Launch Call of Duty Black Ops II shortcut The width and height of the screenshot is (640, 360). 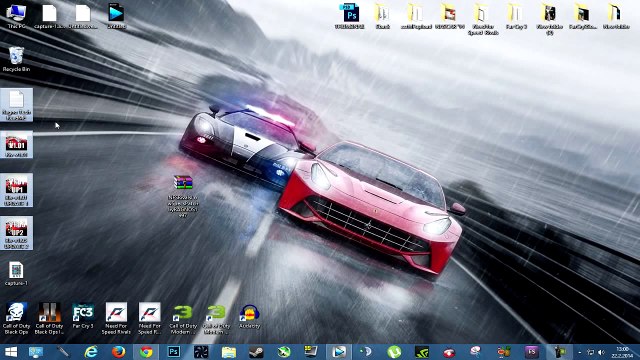point(49,318)
